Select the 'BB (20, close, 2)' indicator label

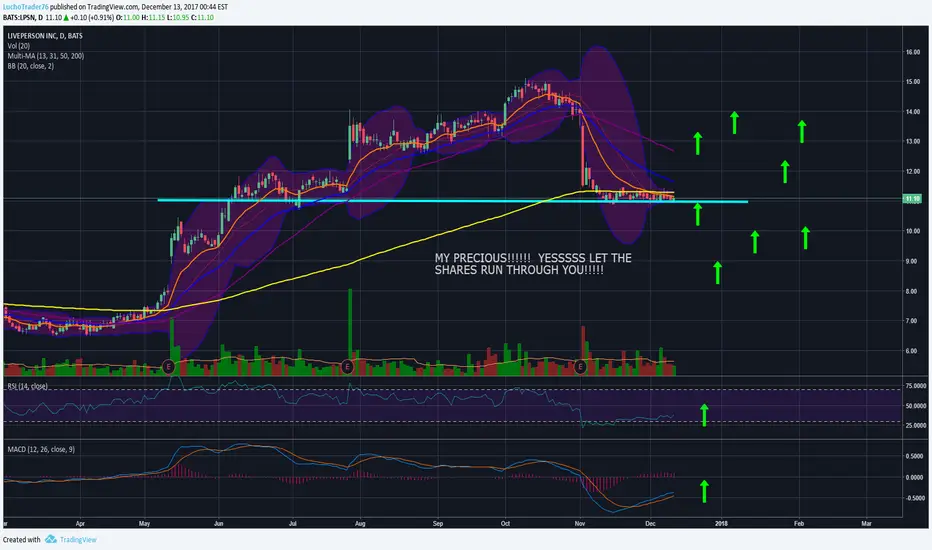[x=30, y=66]
